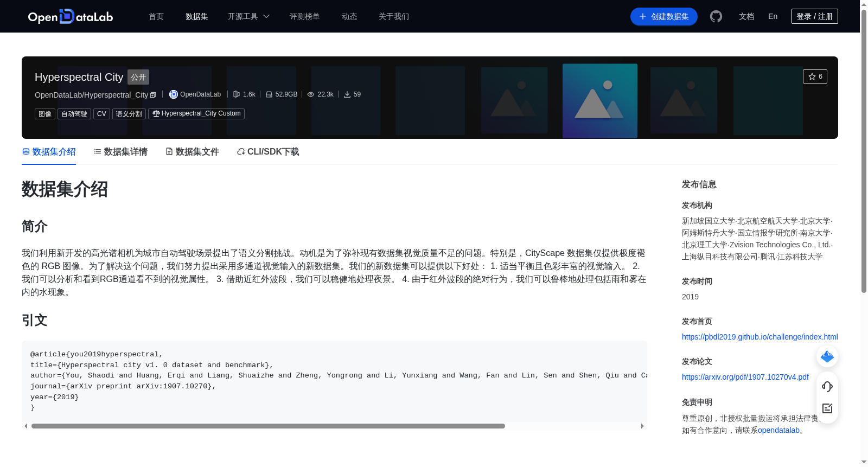Viewport: 868px width, 467px height.
Task: Open the feedback edit note icon
Action: click(x=827, y=408)
